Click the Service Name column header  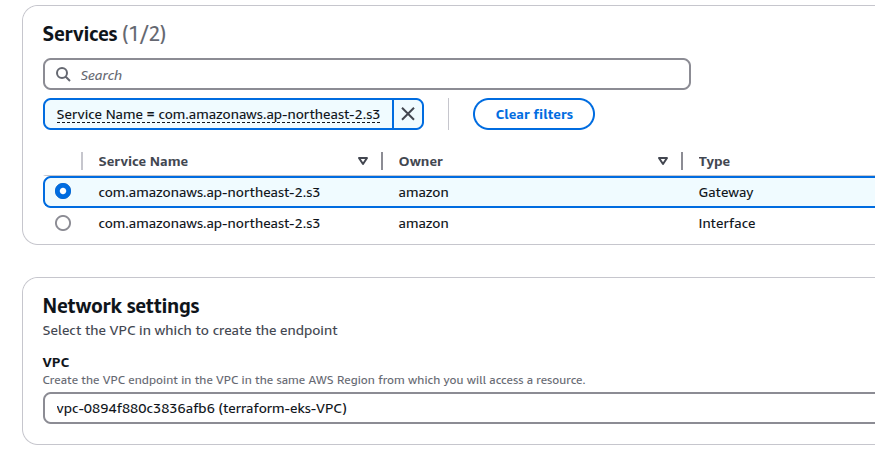pyautogui.click(x=143, y=162)
